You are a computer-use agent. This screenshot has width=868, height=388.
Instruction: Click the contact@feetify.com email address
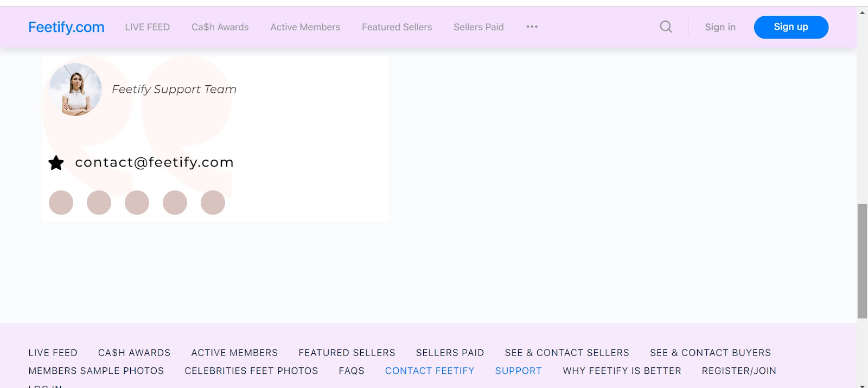point(155,162)
